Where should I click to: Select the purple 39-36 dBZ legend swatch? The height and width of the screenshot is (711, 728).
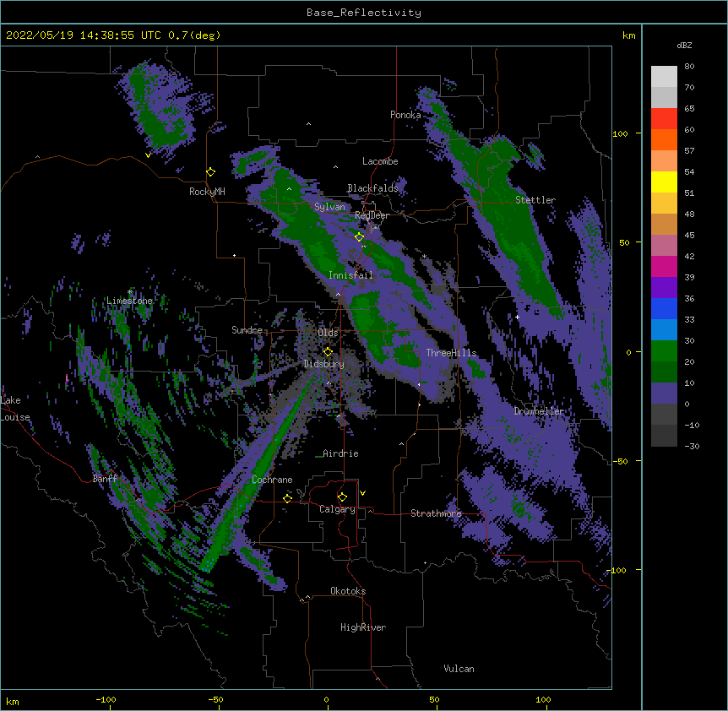point(664,288)
